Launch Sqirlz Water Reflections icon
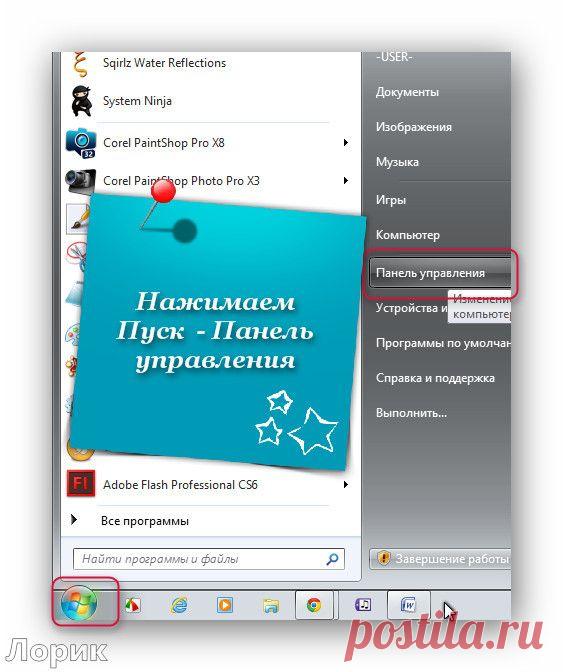The width and height of the screenshot is (563, 672). 80,64
